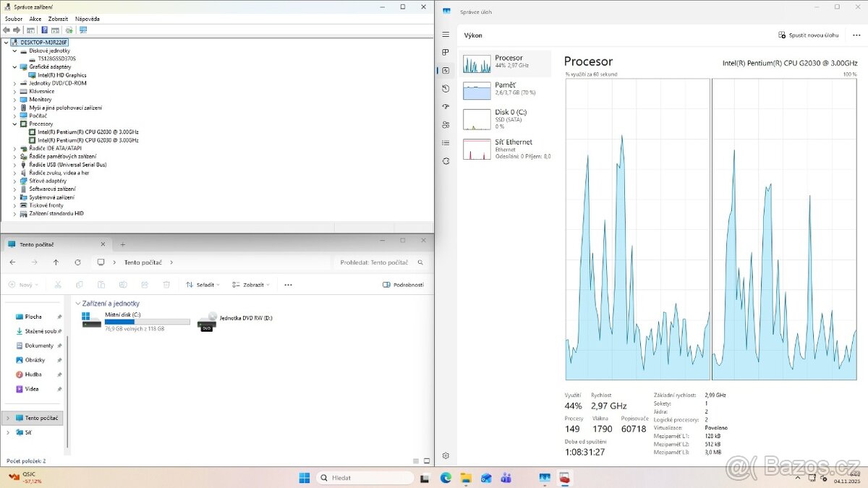
Task: Collapse the Procesory tree node
Action: (x=14, y=124)
